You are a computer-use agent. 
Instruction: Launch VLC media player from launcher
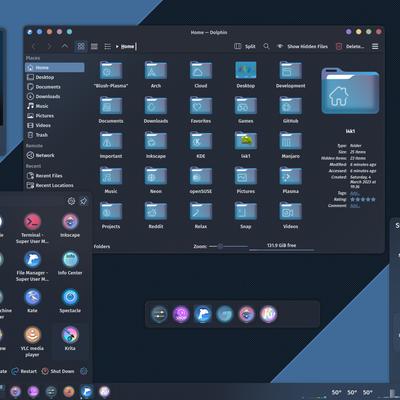click(x=32, y=341)
